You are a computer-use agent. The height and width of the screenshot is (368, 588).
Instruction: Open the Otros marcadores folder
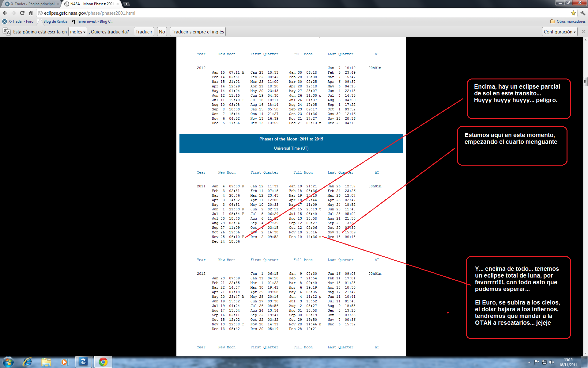(x=568, y=21)
